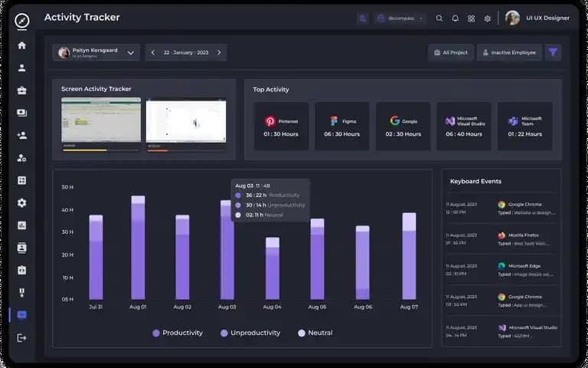
Task: Click the Aug 02 bar in the chart
Action: (x=182, y=258)
